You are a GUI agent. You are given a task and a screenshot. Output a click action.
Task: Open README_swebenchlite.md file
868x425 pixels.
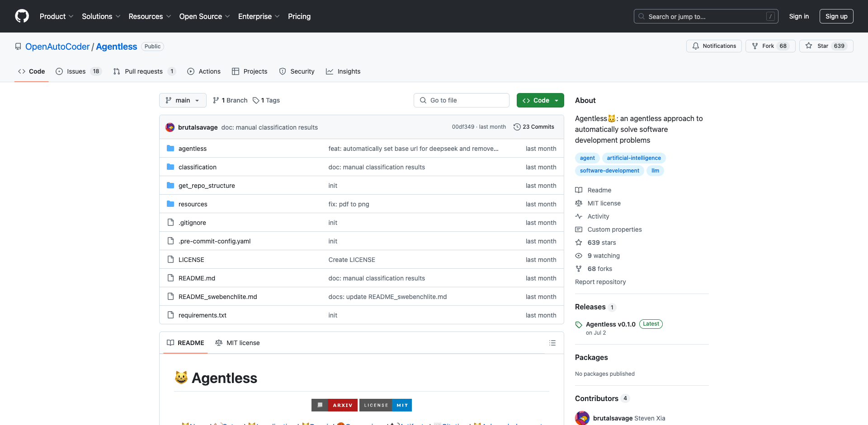[x=217, y=297]
